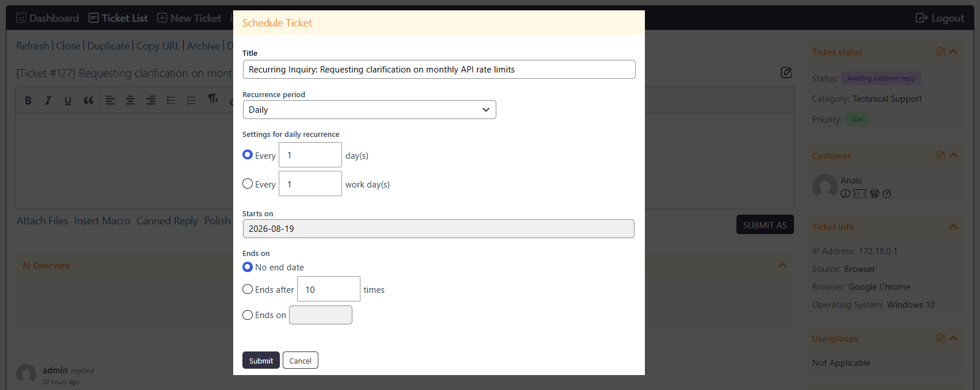Viewport: 980px width, 390px height.
Task: Click the Copy URL link
Action: point(158,46)
